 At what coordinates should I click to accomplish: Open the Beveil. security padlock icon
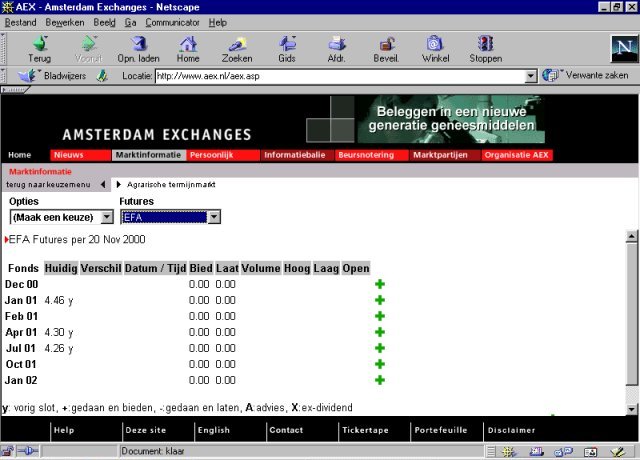(386, 43)
